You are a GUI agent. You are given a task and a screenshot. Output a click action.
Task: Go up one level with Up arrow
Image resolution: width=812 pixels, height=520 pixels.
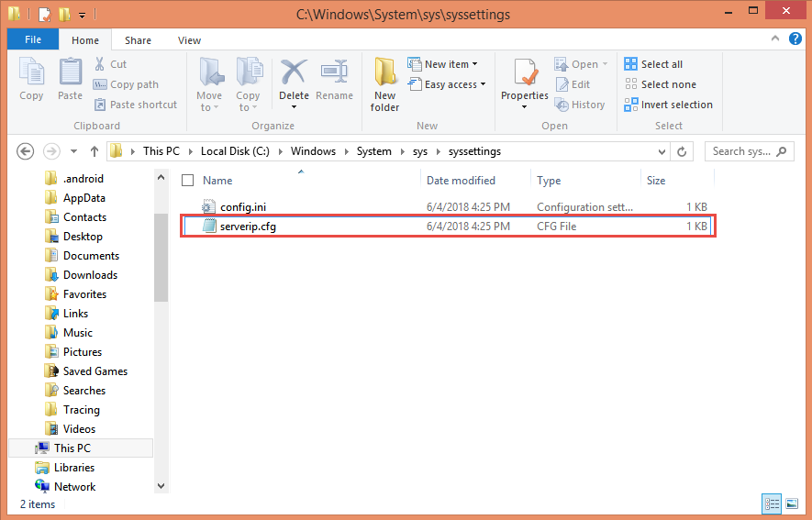point(95,151)
